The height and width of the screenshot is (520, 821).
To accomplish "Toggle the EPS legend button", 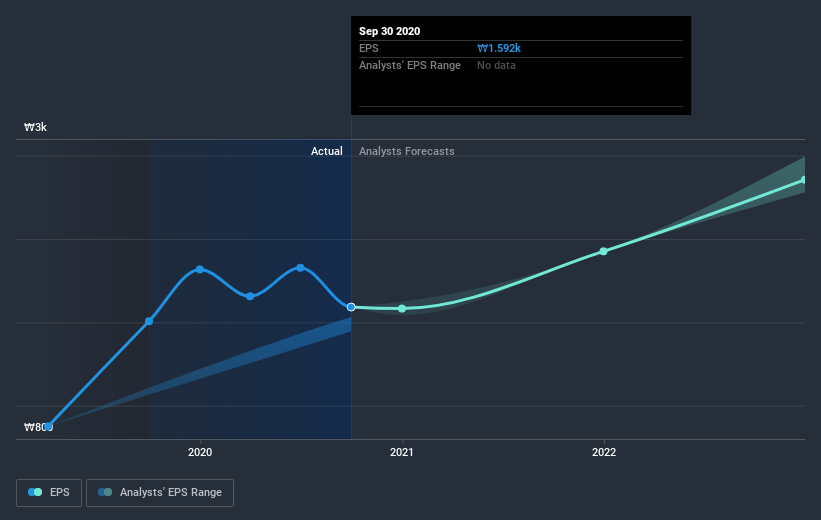I will pyautogui.click(x=49, y=492).
